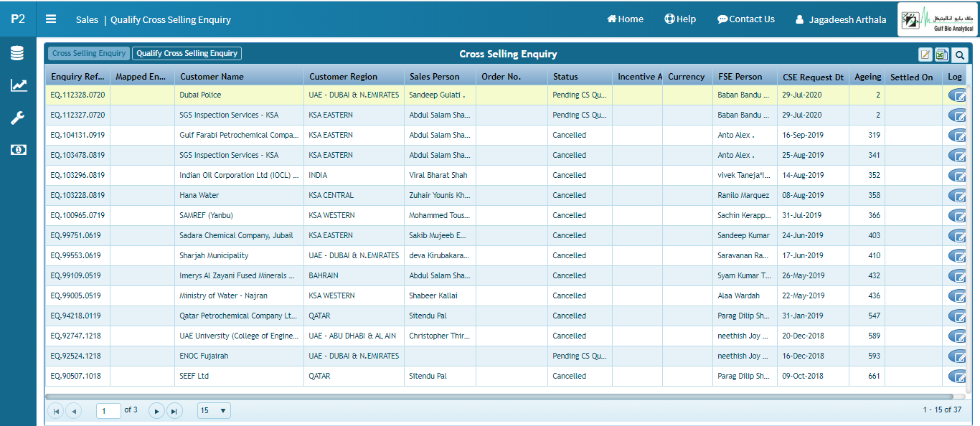Screen dimensions: 980x426
Task: Open the search magnifier in grid header
Action: pyautogui.click(x=959, y=55)
